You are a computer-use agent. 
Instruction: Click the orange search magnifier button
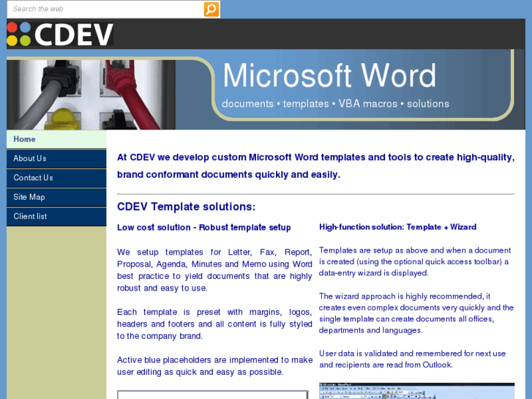pos(211,10)
